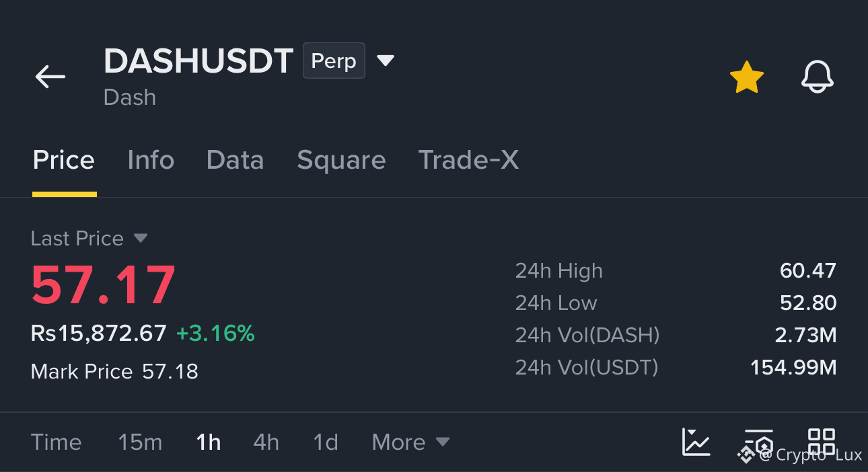Toggle the yellow favorite star

(747, 77)
